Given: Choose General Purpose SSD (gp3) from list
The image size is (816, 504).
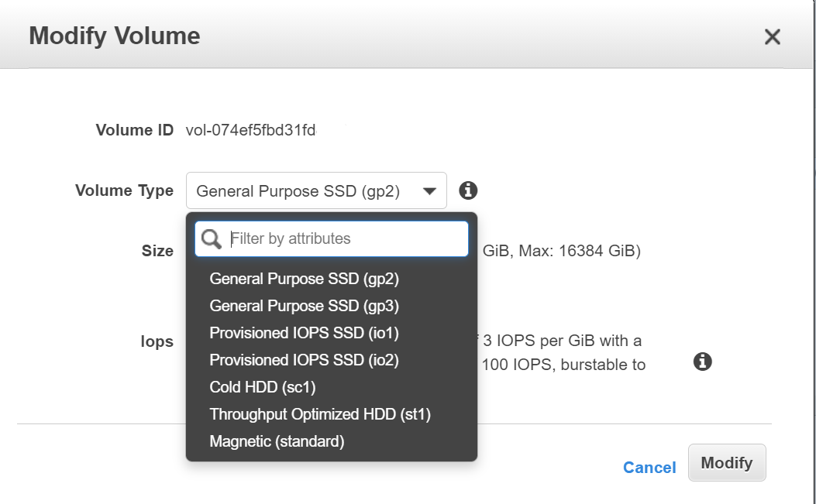Looking at the screenshot, I should click(x=304, y=306).
